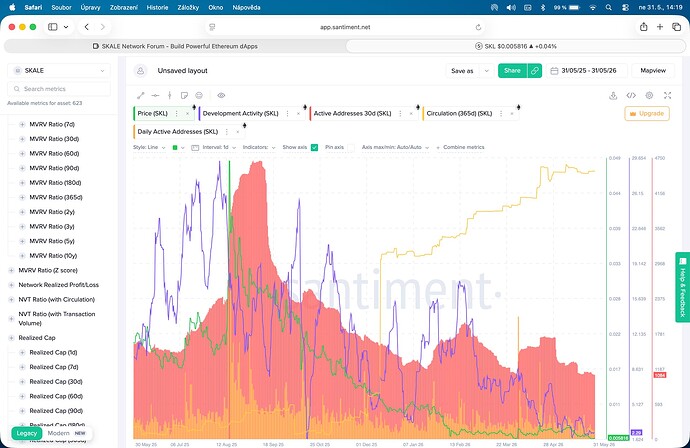Open Safari Záložky menu

point(188,7)
